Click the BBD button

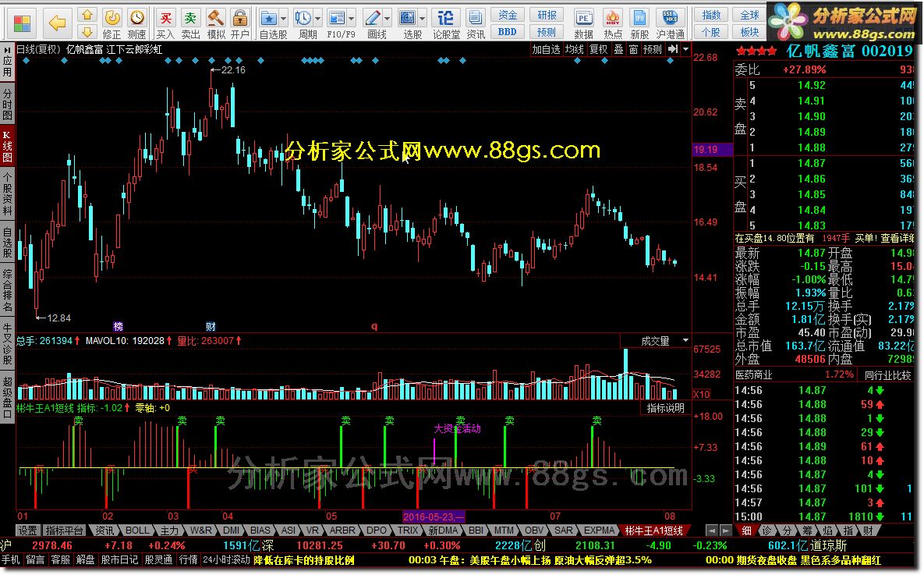(x=508, y=32)
